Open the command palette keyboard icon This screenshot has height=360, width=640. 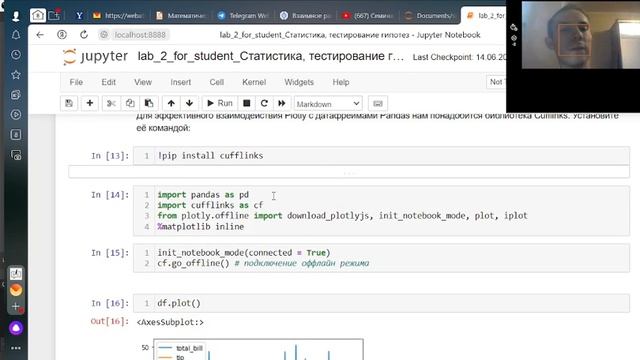coord(378,103)
